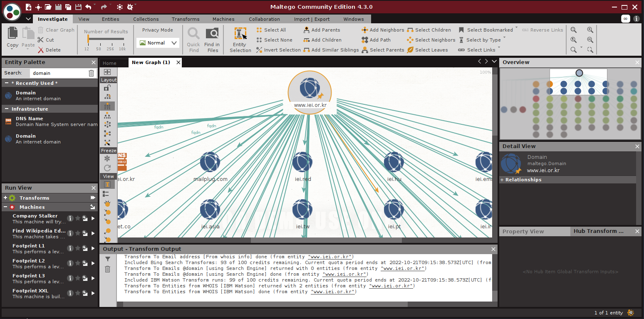Favorite the Footprint L2 machine star
Image resolution: width=644 pixels, height=319 pixels.
78,263
